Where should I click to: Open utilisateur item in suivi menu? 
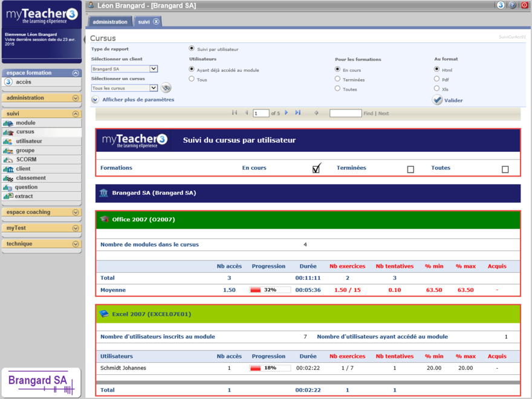[x=29, y=141]
